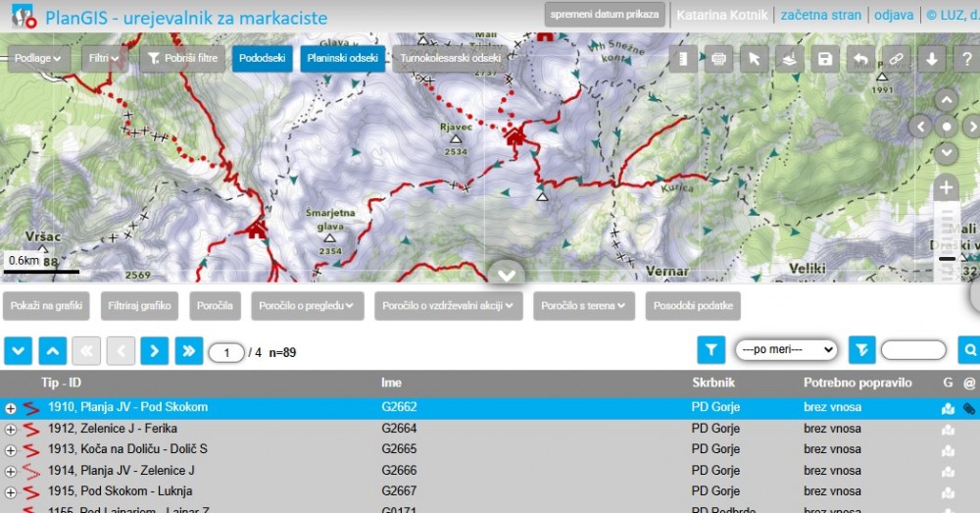Expand the Poročilo o pregledu menu
Viewport: 980px width, 513px height.
(x=308, y=306)
